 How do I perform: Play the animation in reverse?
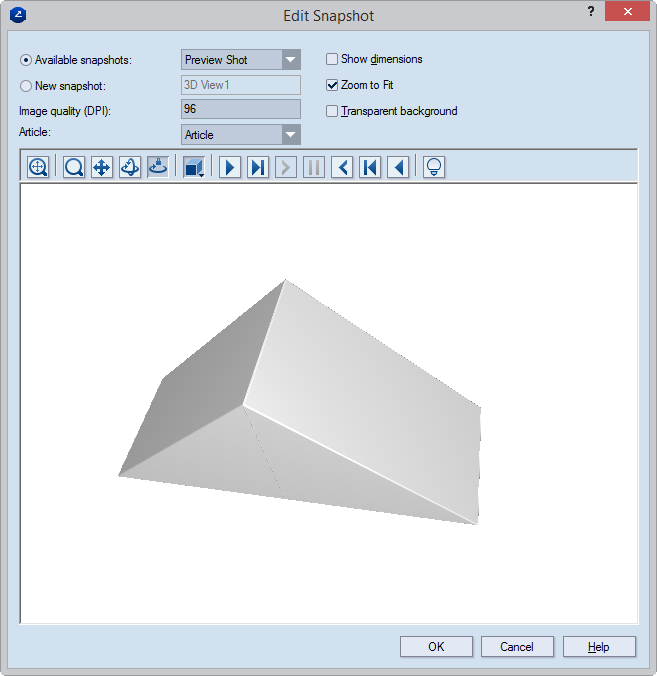(398, 167)
